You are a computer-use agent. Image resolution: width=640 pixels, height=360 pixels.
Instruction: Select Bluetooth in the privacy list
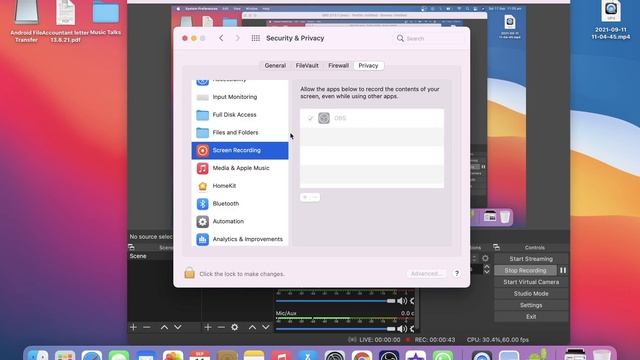[240, 204]
